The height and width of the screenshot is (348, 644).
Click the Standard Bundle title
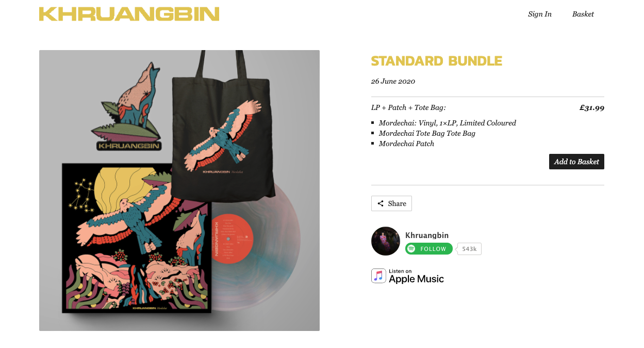click(x=437, y=61)
